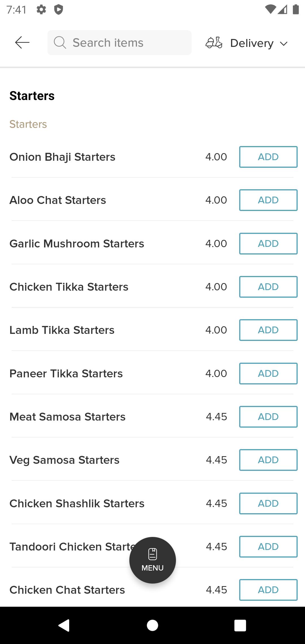
Task: Tap the search magnifier icon
Action: [60, 43]
